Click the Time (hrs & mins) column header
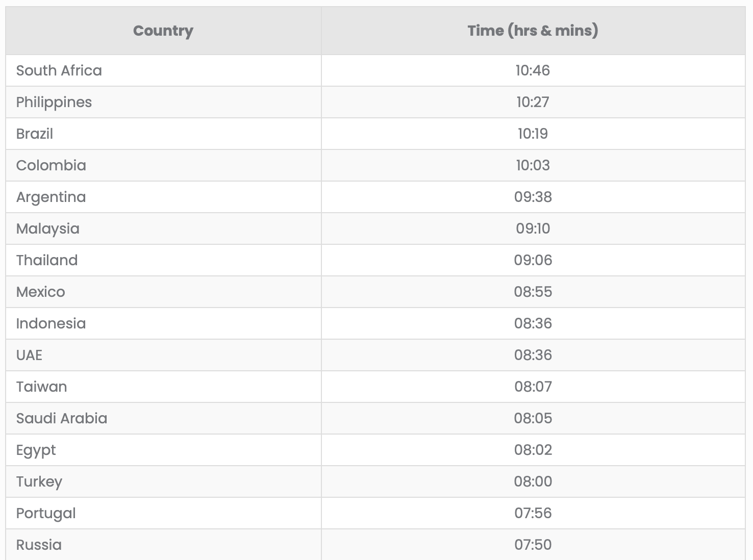 [x=533, y=31]
